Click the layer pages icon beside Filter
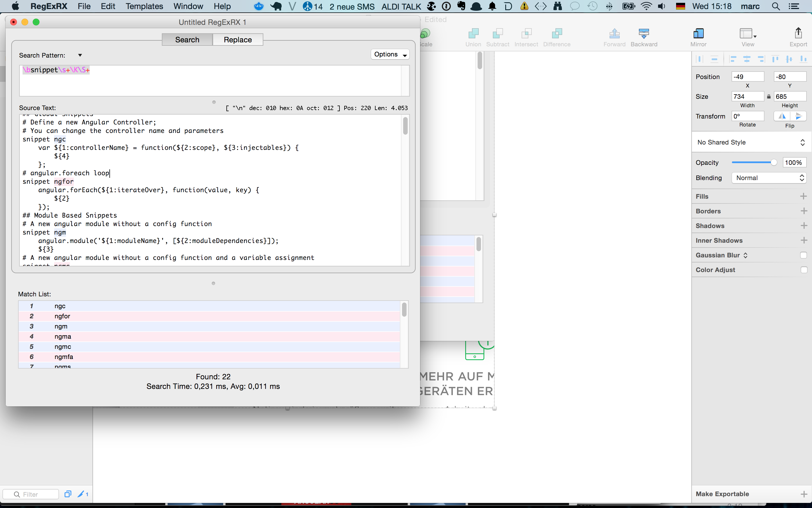This screenshot has height=508, width=812. pyautogui.click(x=68, y=494)
